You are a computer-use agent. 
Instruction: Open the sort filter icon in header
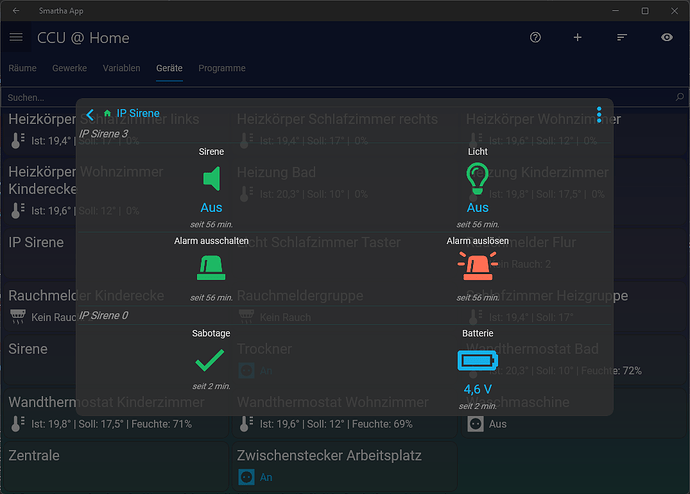pos(622,37)
